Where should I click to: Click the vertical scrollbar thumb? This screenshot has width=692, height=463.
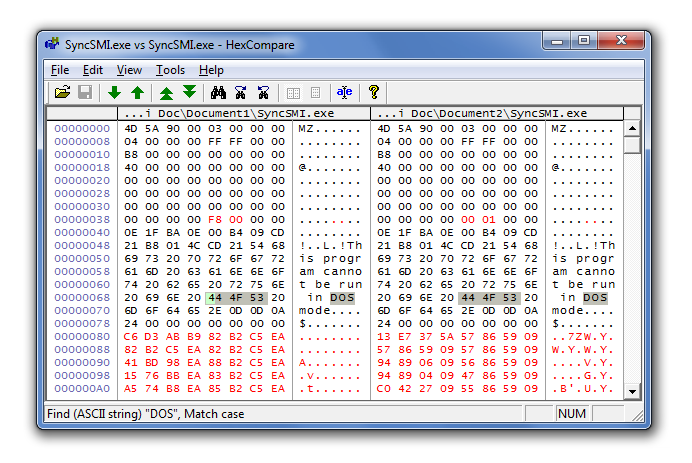click(x=632, y=145)
